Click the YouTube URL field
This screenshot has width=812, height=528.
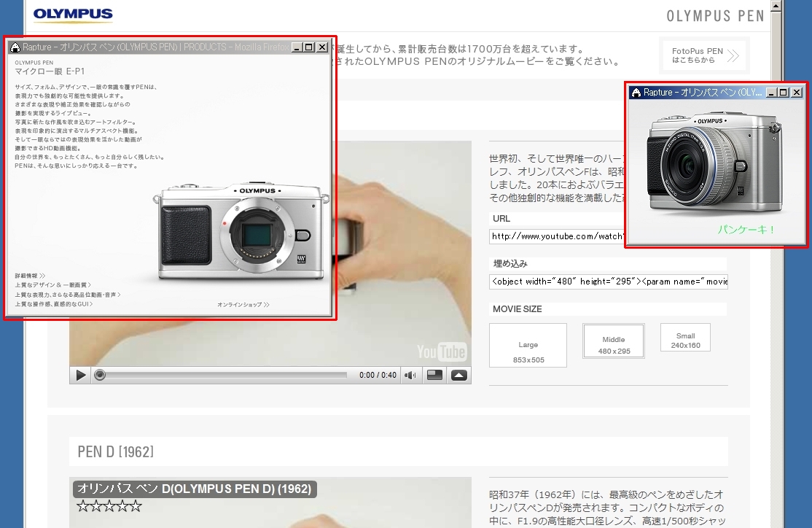(x=557, y=236)
